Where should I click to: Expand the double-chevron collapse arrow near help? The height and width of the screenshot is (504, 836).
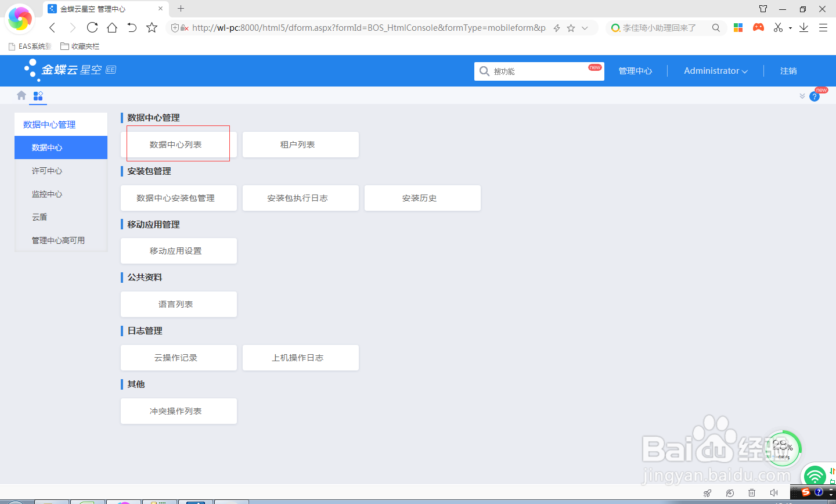pyautogui.click(x=802, y=96)
